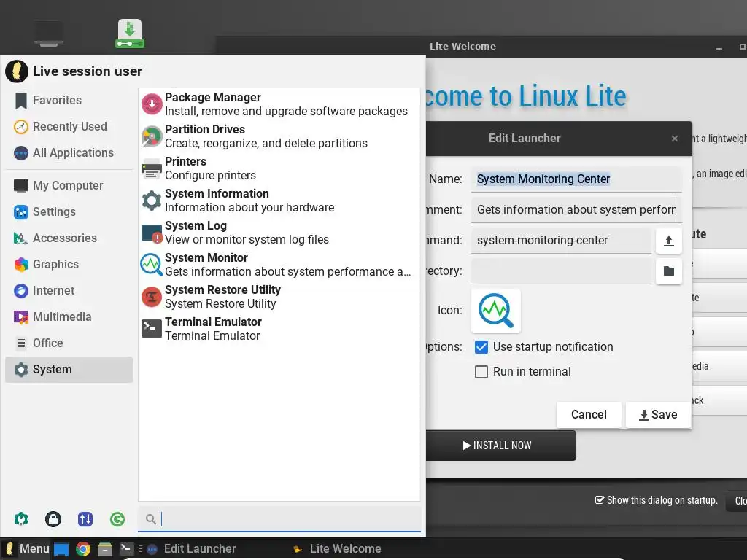Screen dimensions: 747x560
Task: Click the System Log icon
Action: [x=152, y=233]
